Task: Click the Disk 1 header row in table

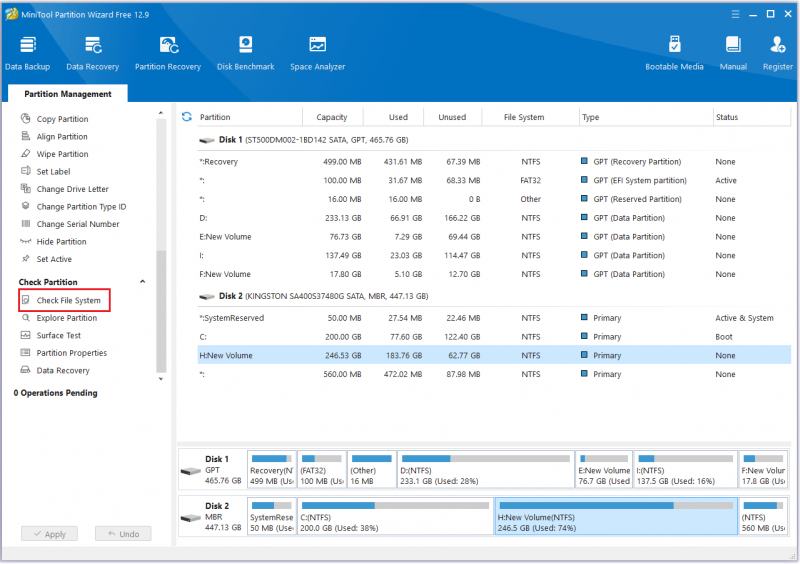Action: [494, 140]
